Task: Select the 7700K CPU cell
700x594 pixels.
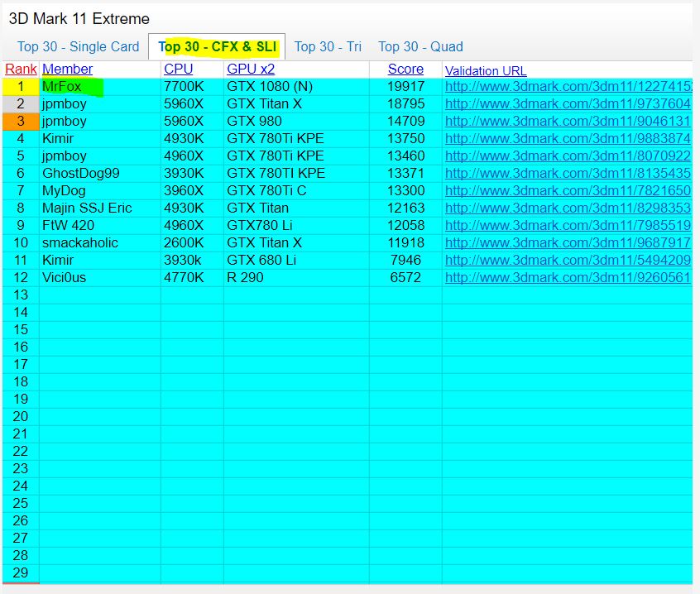Action: (192, 87)
